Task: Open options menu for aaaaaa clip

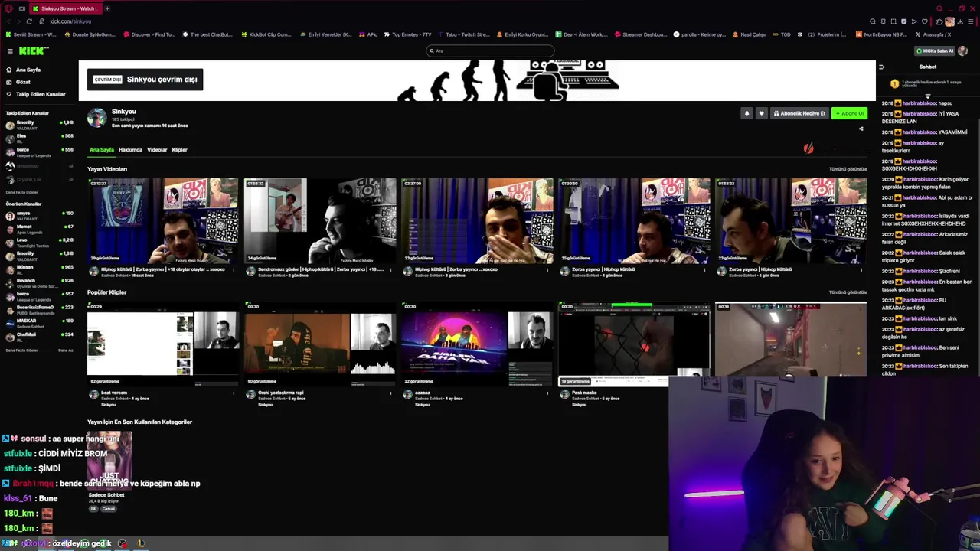Action: [x=547, y=393]
